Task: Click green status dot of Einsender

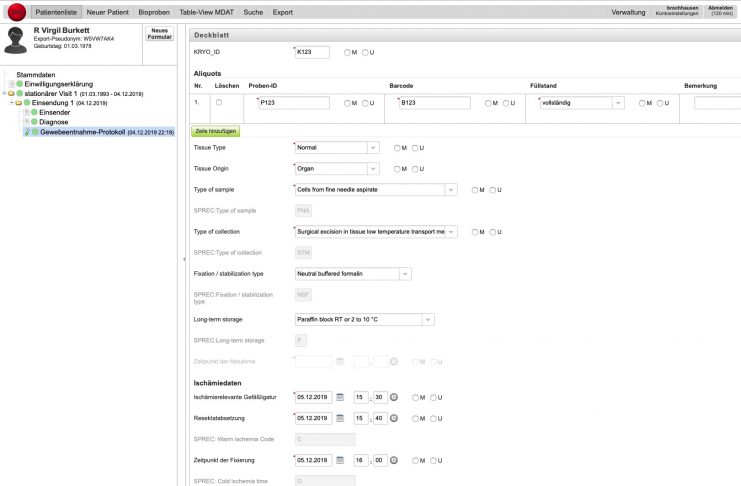Action: click(34, 112)
